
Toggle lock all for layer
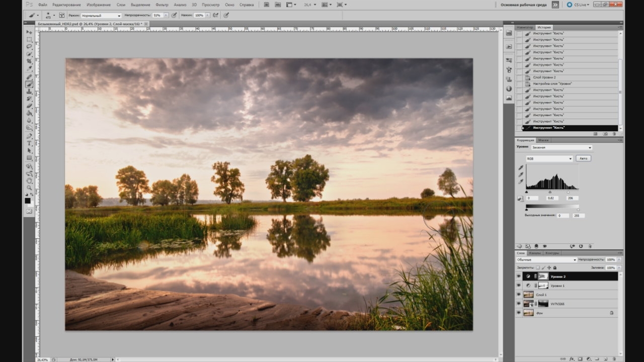(x=555, y=267)
